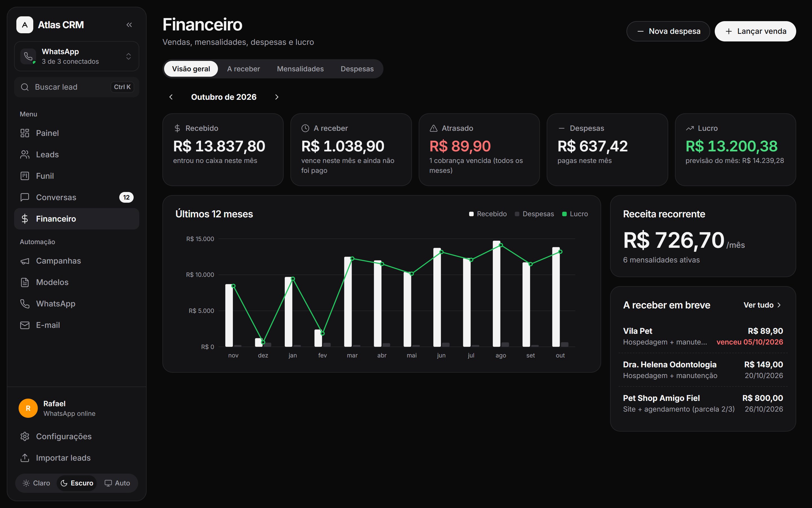Open Conversas in the sidebar

click(77, 197)
